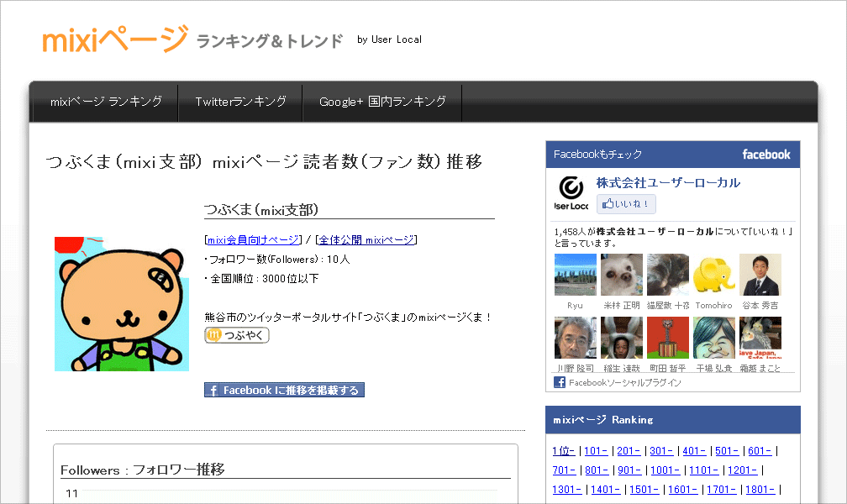The image size is (847, 504).
Task: Click 谷本 秀吉 profile picture
Action: [760, 275]
